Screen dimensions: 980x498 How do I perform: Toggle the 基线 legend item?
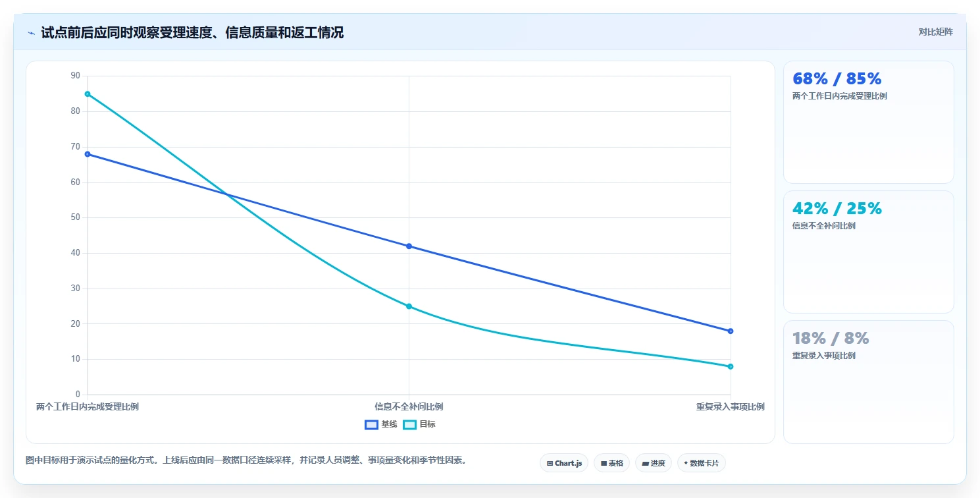(381, 424)
